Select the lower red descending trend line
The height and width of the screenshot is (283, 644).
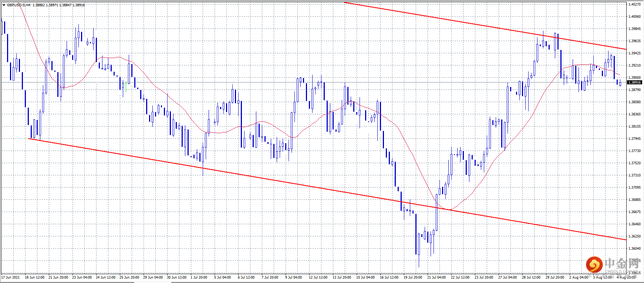(327, 189)
